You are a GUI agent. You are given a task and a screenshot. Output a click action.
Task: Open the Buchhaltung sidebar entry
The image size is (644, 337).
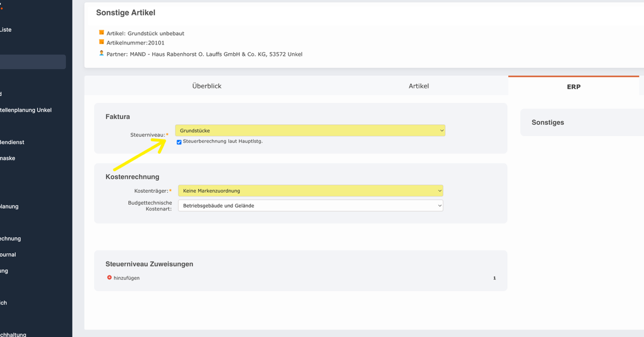click(13, 334)
